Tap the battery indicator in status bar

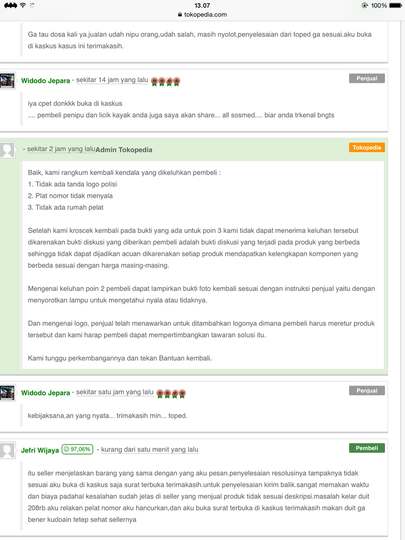click(x=395, y=5)
